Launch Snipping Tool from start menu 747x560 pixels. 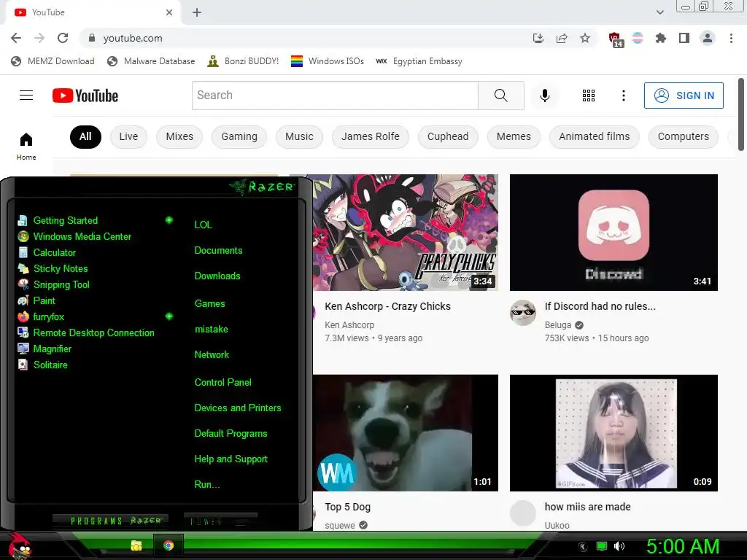pos(53,284)
